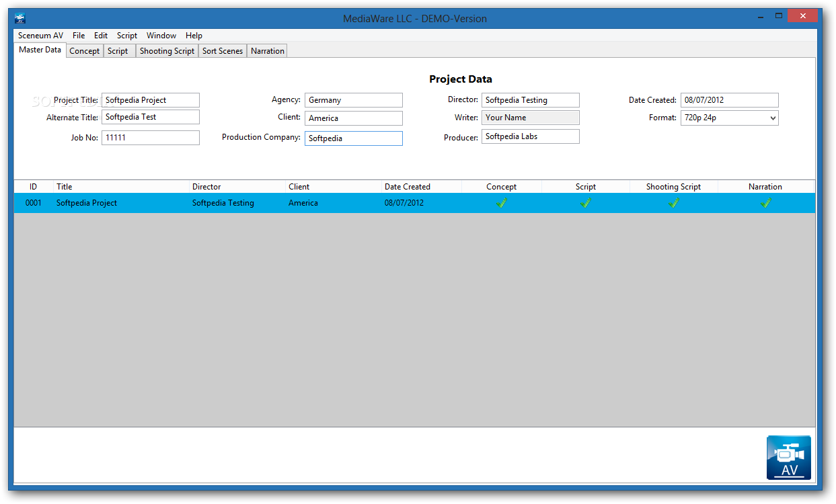Click the Job No field
The image size is (836, 504).
(151, 138)
